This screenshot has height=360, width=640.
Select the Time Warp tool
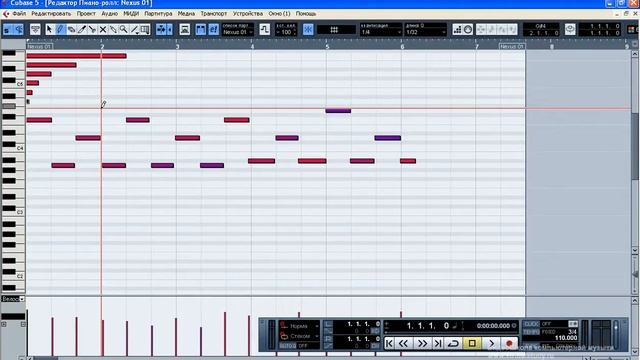[145, 29]
